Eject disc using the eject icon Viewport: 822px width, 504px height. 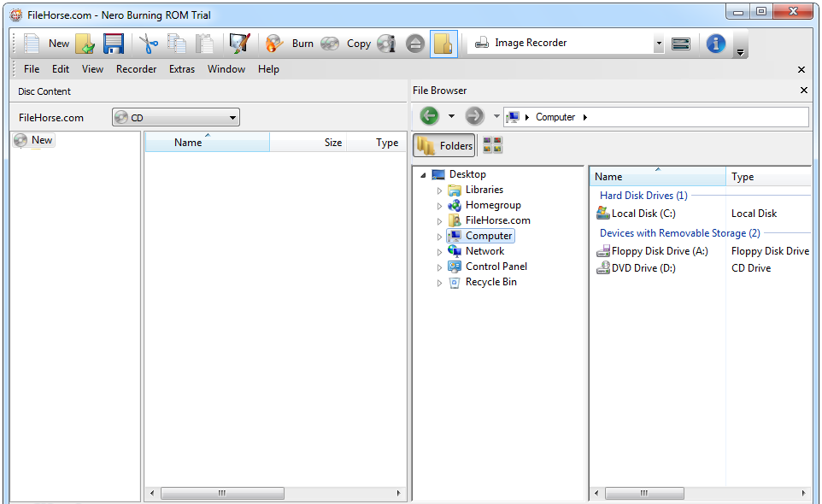click(x=415, y=44)
